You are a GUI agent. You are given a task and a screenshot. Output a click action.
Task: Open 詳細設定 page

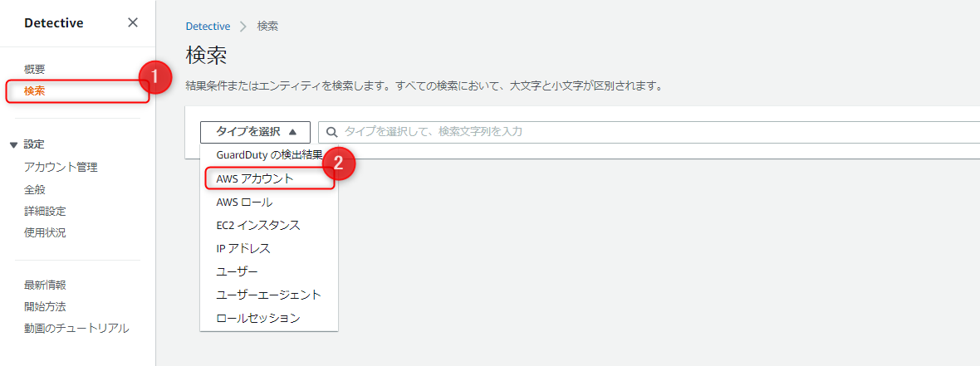(x=45, y=211)
